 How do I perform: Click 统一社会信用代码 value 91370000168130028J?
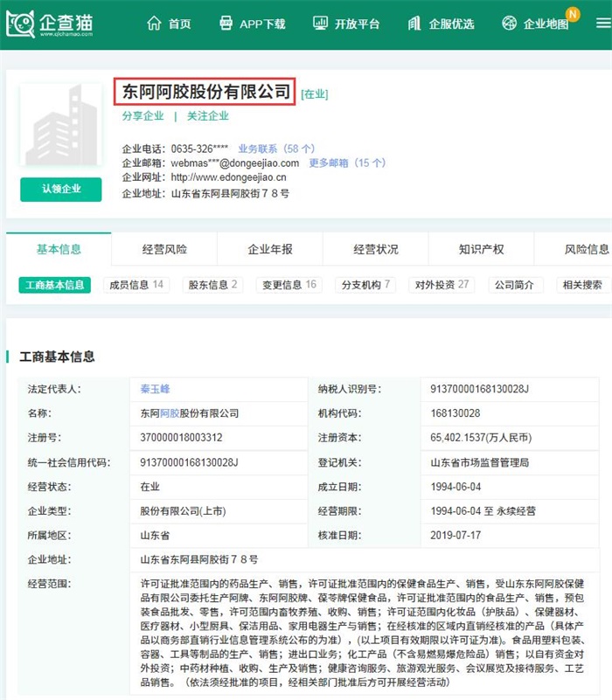point(189,462)
